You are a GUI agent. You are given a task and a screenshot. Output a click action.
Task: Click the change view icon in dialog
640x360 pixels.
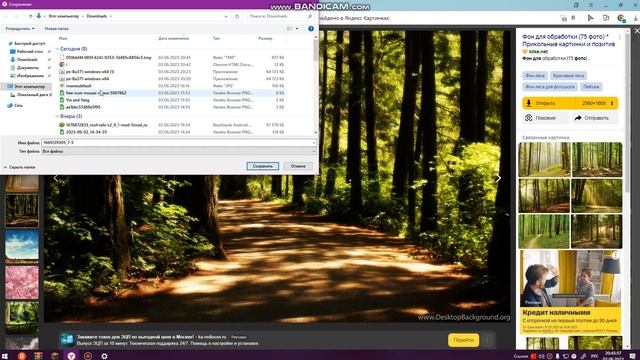tap(290, 29)
